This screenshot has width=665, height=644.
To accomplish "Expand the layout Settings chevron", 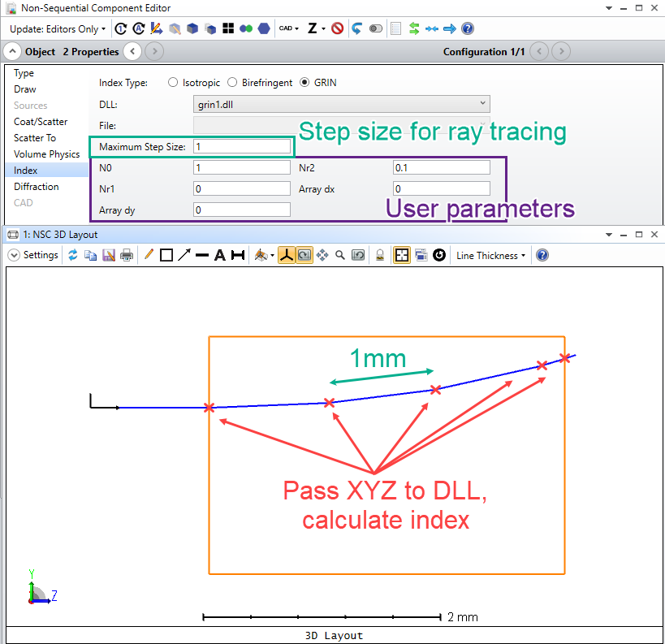I will pyautogui.click(x=14, y=255).
